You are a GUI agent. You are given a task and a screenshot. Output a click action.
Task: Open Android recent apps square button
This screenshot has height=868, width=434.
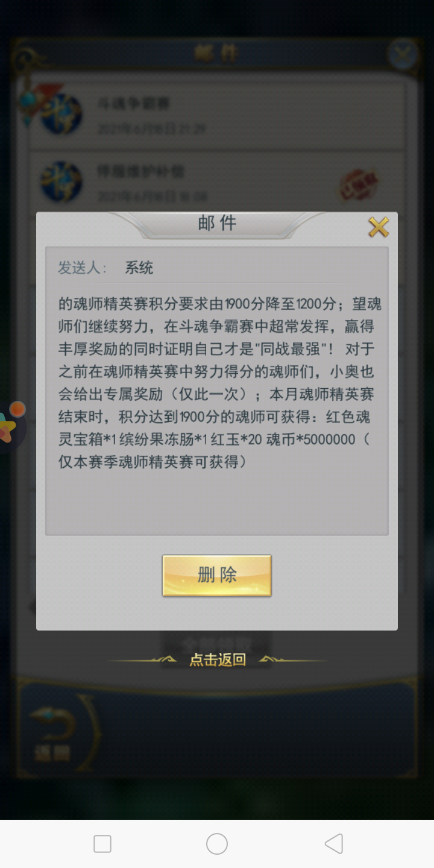tap(102, 843)
